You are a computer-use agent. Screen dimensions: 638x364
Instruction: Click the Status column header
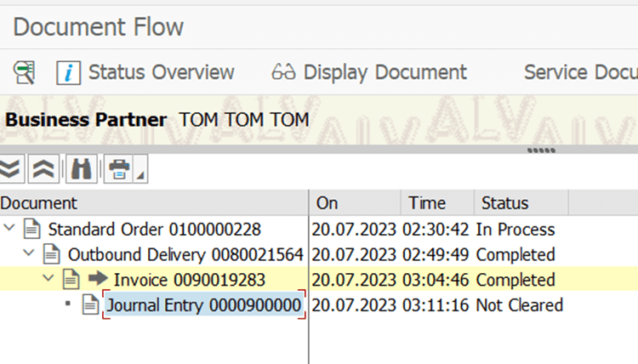pyautogui.click(x=504, y=203)
